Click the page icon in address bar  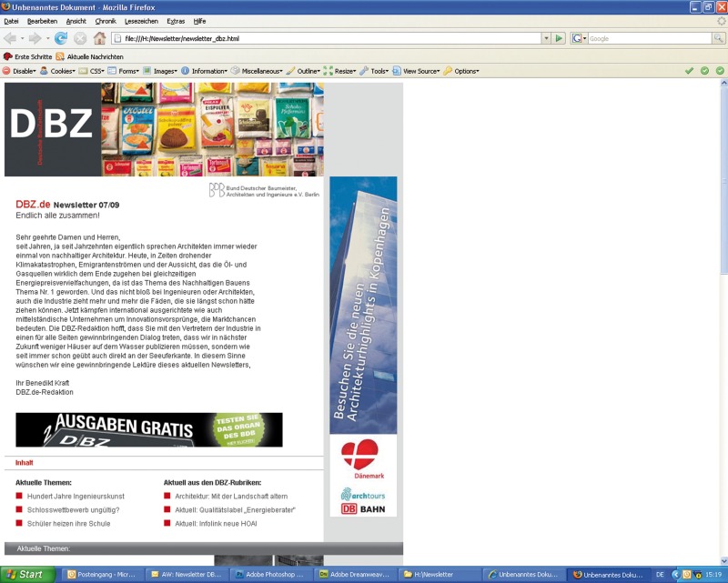[117, 38]
